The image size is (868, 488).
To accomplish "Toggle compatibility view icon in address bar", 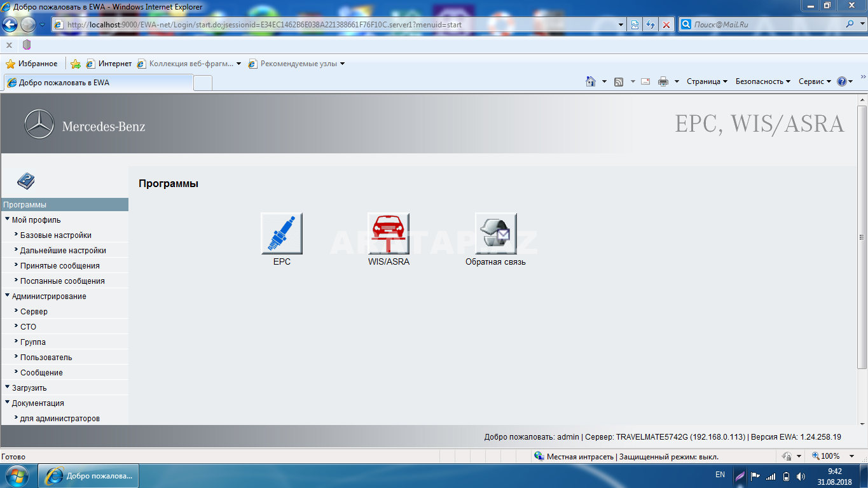I will [635, 25].
